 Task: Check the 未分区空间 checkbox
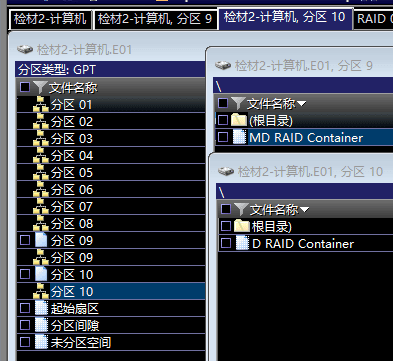click(x=25, y=342)
